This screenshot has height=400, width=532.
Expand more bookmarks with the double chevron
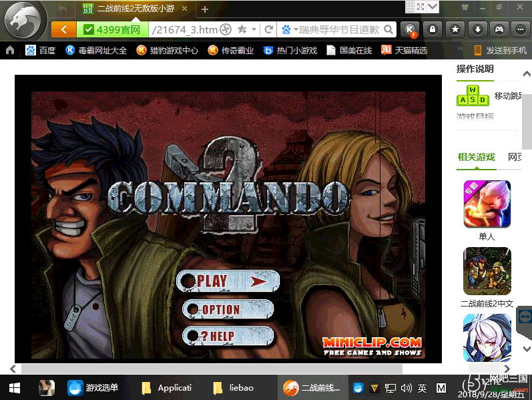tap(460, 48)
